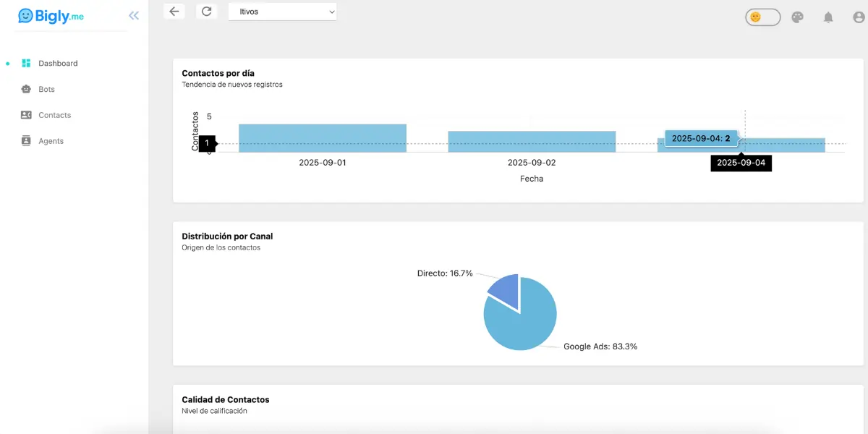Open the Bots menu item
Screen dimensions: 868x434
click(46, 90)
